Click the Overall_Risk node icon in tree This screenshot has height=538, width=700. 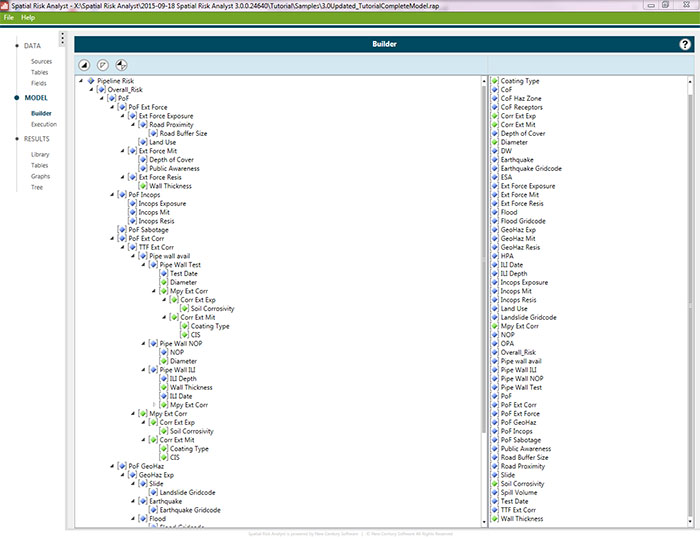[101, 90]
